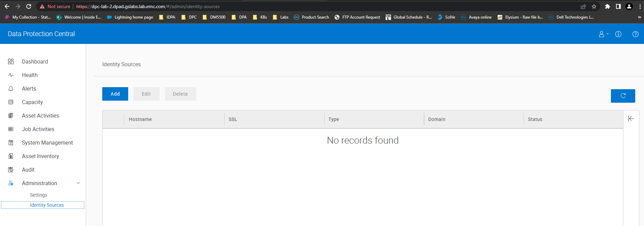Sort by Hostname column header
The width and height of the screenshot is (644, 226).
point(140,119)
